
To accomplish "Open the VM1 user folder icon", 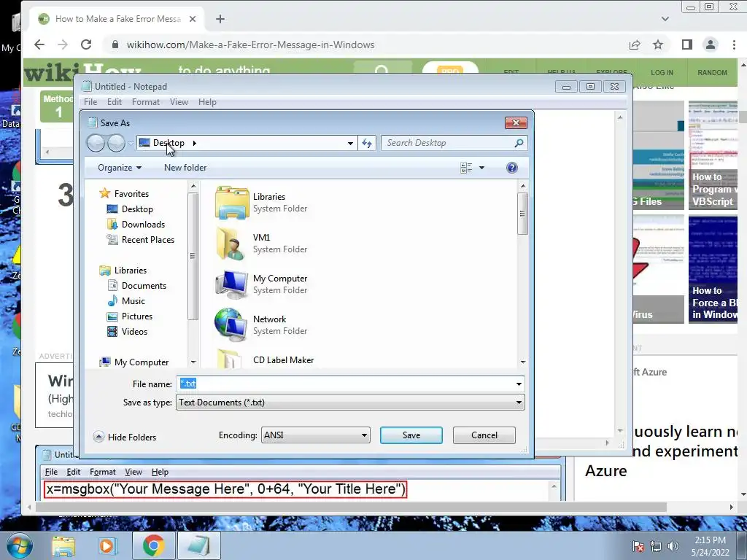I will (x=231, y=244).
